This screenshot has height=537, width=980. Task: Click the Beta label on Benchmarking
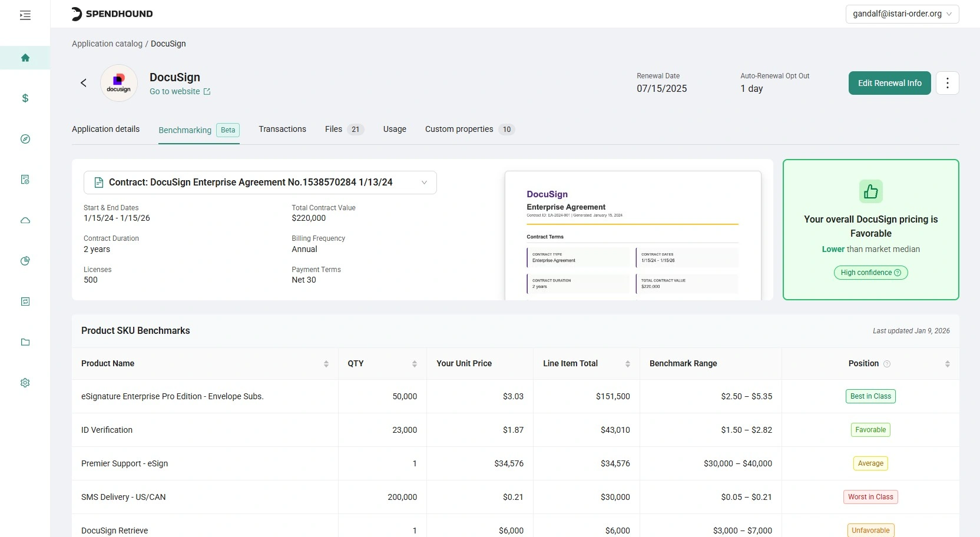(228, 130)
